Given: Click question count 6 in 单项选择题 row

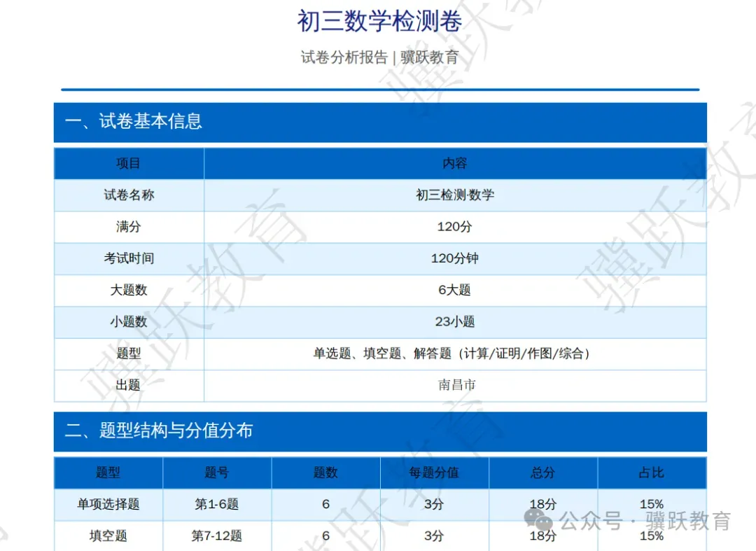Looking at the screenshot, I should (x=326, y=504).
